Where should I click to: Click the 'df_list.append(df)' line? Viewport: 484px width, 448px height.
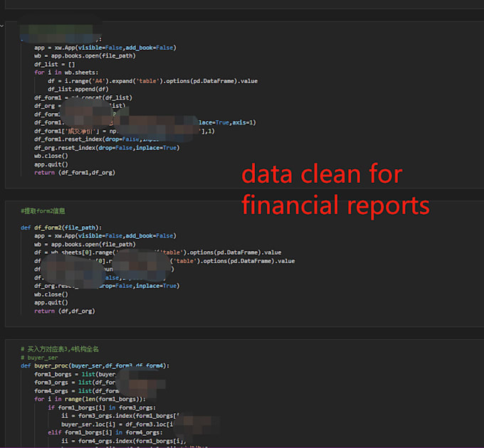tap(78, 89)
